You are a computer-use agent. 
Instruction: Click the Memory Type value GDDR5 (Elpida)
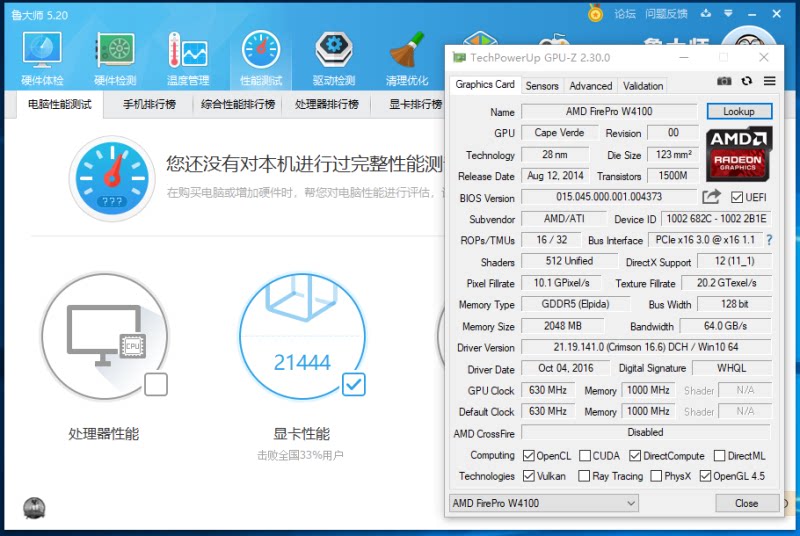point(576,304)
